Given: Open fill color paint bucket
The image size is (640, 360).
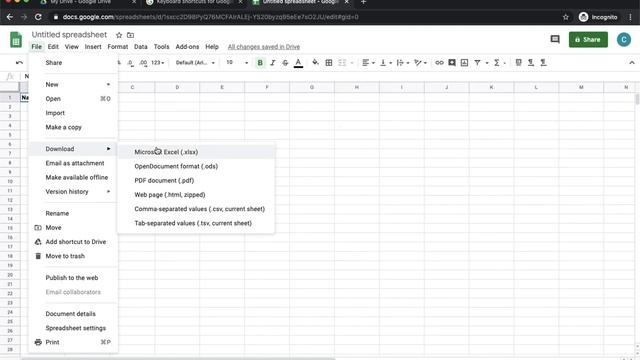Looking at the screenshot, I should [x=316, y=62].
